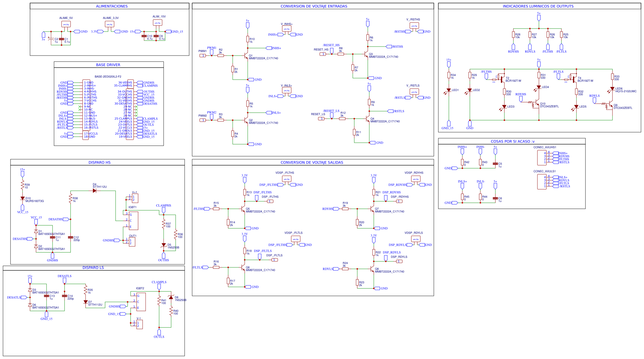This screenshot has height=359, width=644.
Task: Select the D4 STTH112U diode symbol
Action: (x=95, y=191)
